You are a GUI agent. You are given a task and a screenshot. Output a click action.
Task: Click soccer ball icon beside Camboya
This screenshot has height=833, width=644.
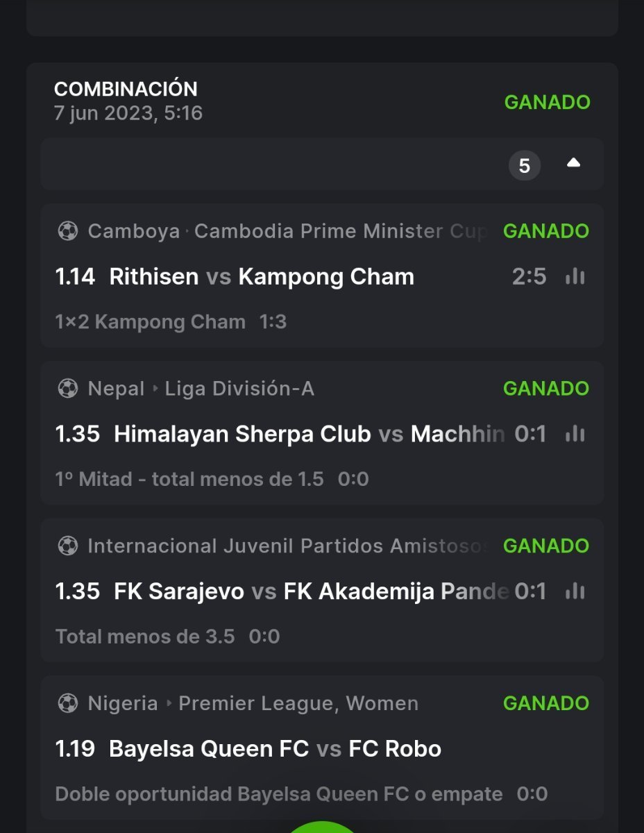[x=67, y=231]
